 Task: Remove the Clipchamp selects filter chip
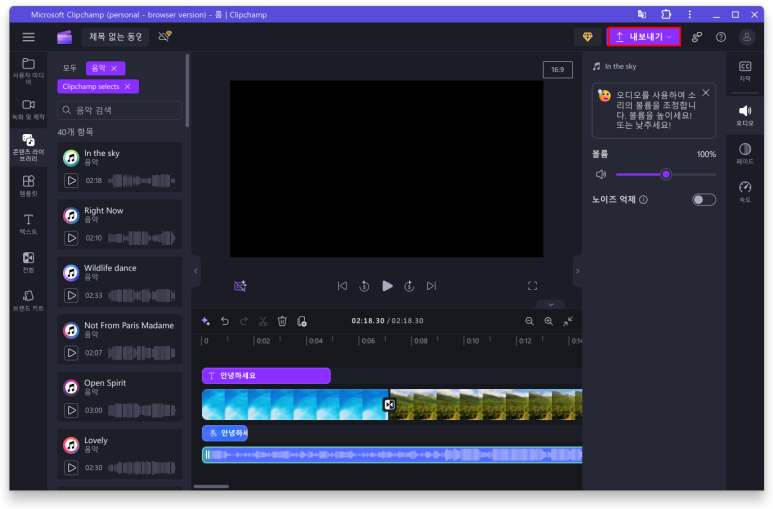(127, 86)
